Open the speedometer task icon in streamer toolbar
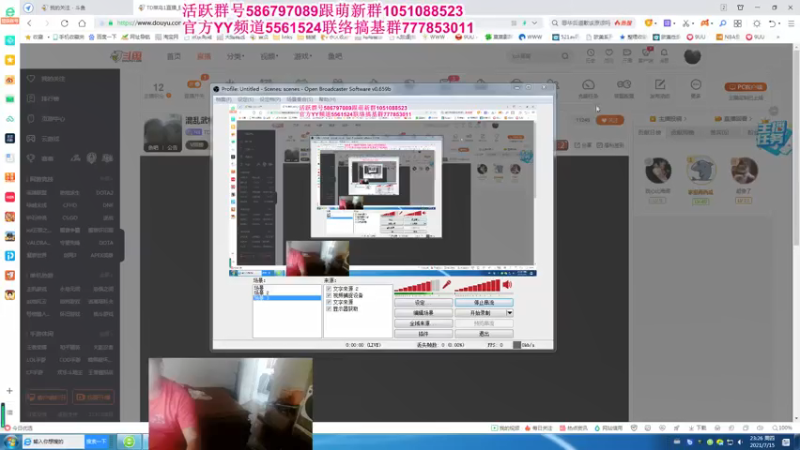This screenshot has width=800, height=450. tap(588, 85)
